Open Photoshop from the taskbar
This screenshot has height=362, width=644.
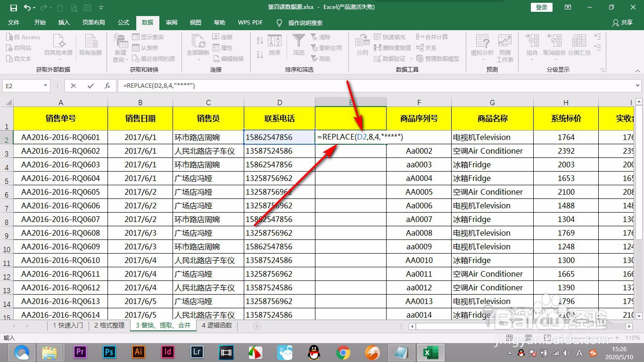(x=109, y=352)
